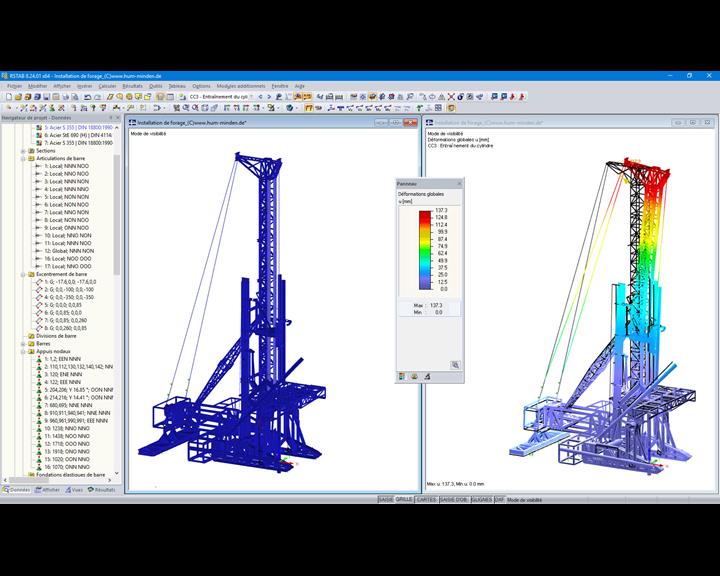Click the navigator scroll up arrow
Image resolution: width=720 pixels, height=576 pixels.
click(117, 127)
